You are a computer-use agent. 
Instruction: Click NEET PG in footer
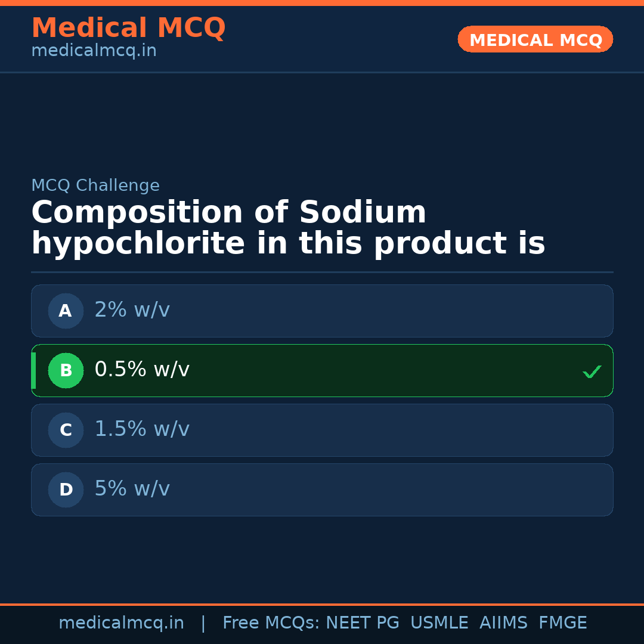coord(363,623)
